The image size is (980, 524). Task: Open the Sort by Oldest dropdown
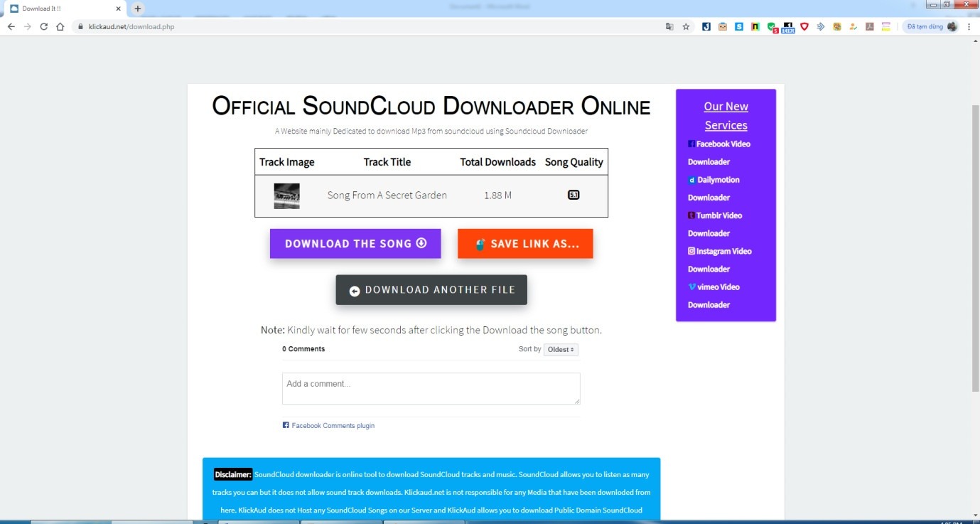tap(561, 349)
